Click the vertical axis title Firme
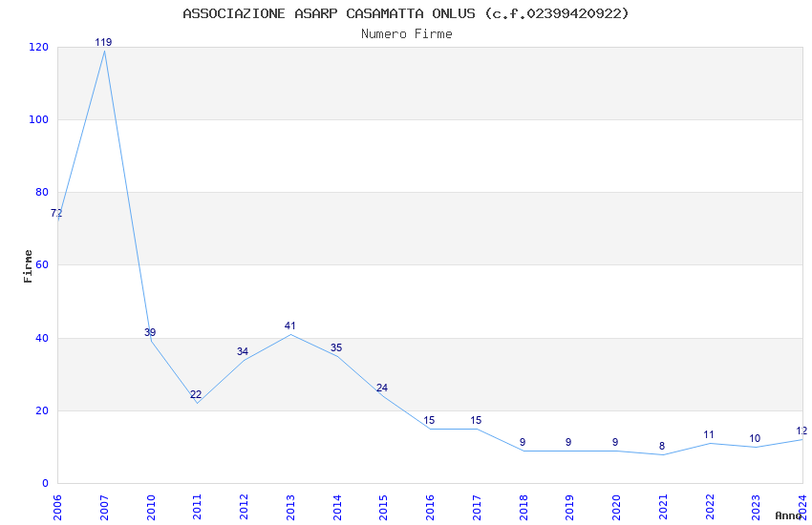The height and width of the screenshot is (525, 812). (x=28, y=266)
